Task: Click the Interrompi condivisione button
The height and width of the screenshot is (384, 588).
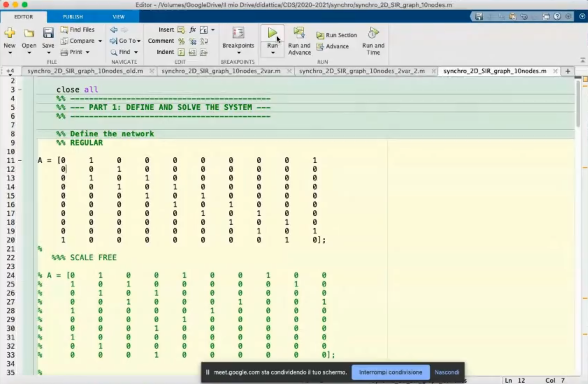Action: 390,372
